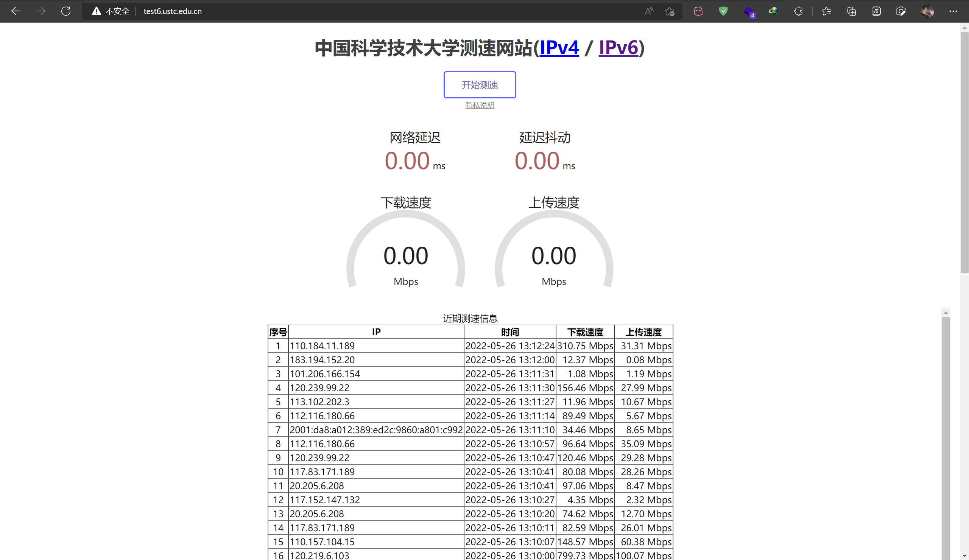Select download cell 89.49 Mbps

pyautogui.click(x=585, y=416)
